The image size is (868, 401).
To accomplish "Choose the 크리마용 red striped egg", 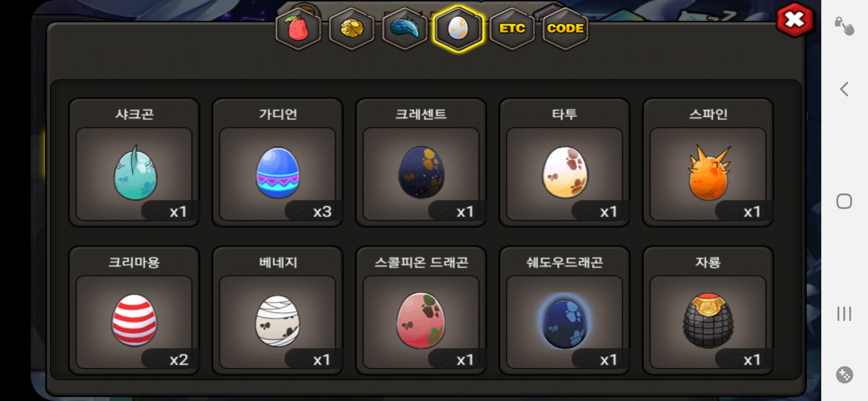I will pos(134,311).
